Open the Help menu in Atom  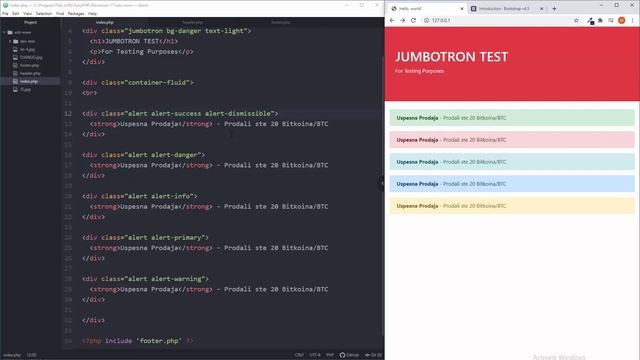pos(92,13)
